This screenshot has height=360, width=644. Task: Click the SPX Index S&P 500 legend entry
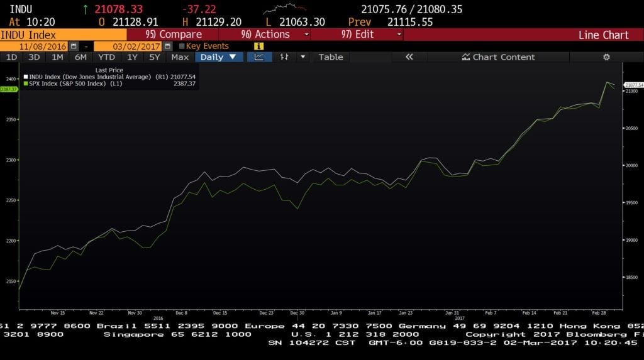(109, 84)
